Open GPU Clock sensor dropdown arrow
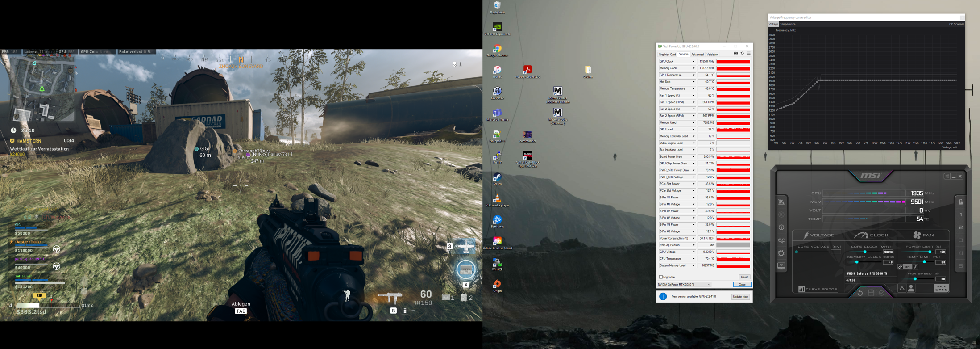 [693, 61]
